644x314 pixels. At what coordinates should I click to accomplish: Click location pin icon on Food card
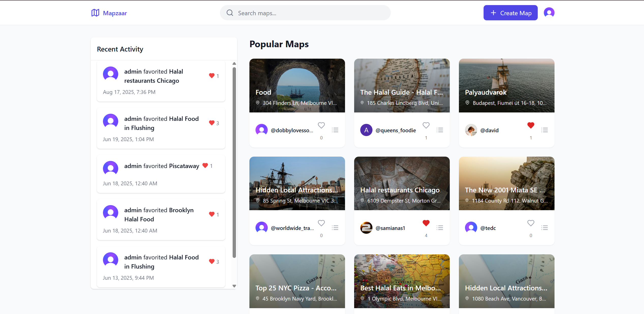click(258, 103)
